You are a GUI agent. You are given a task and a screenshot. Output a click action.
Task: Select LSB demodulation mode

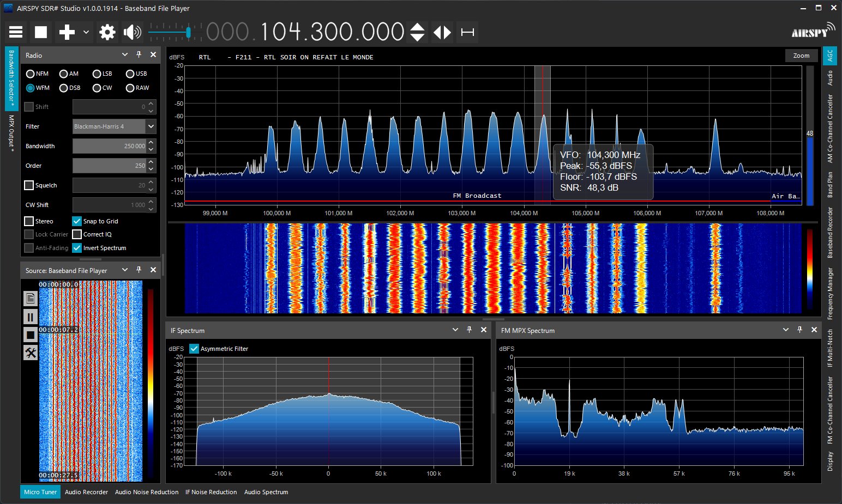click(x=103, y=74)
